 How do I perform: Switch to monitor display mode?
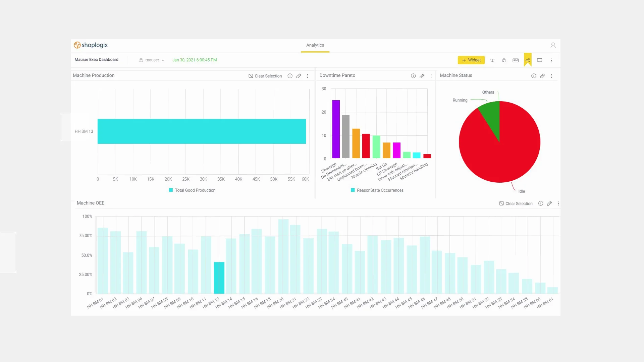[x=540, y=60]
